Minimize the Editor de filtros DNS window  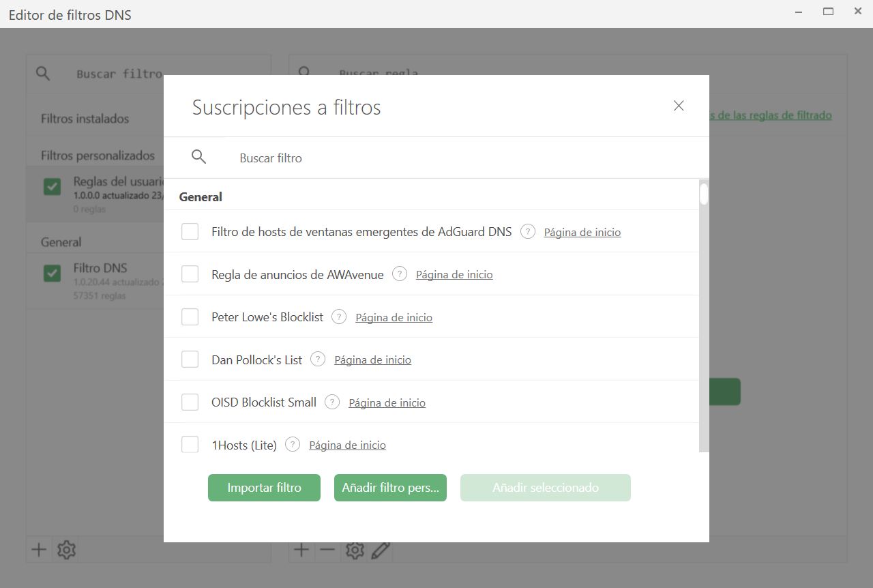(798, 12)
